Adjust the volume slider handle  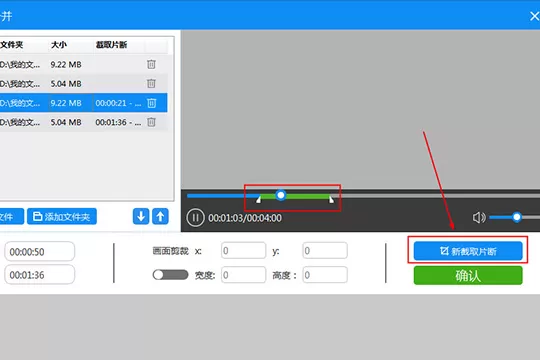coord(517,217)
